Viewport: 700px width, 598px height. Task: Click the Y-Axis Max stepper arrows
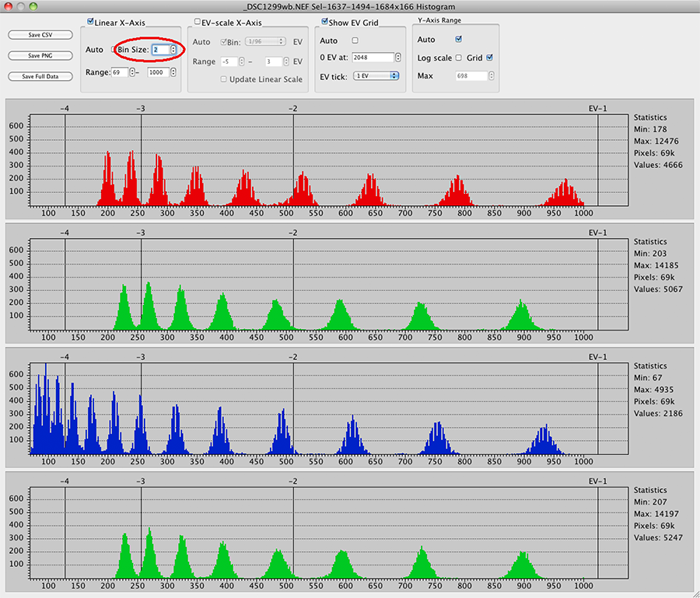[491, 76]
